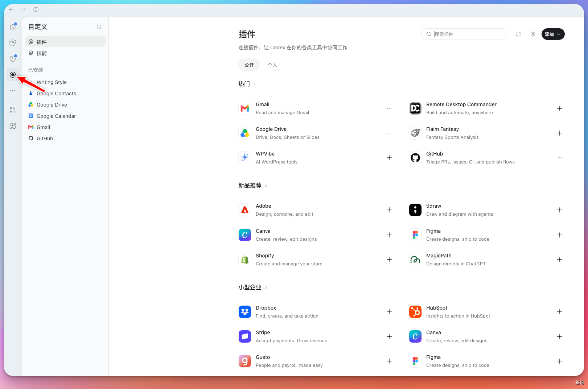The width and height of the screenshot is (588, 389).
Task: Expand the 小型企业 section chevron
Action: [x=266, y=287]
